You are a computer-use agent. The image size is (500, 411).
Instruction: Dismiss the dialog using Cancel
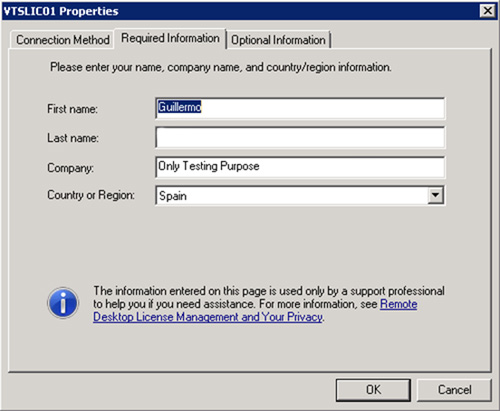[454, 390]
